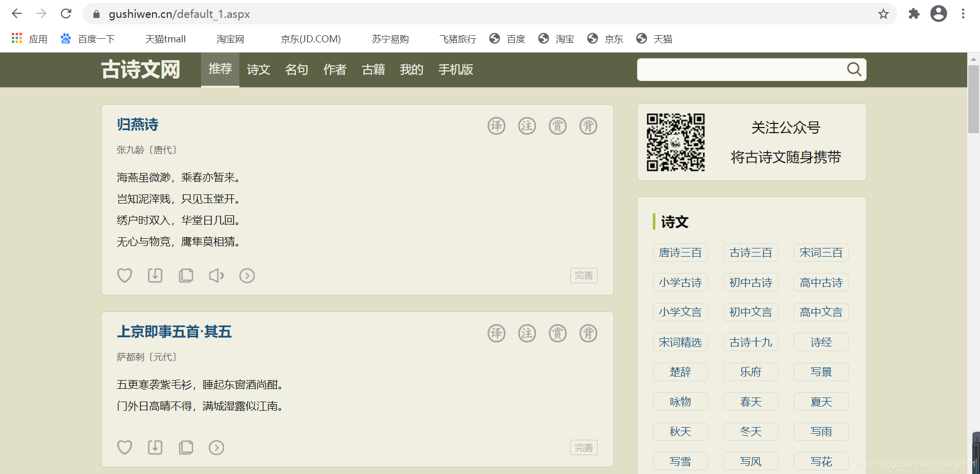
Task: Click the QR code image
Action: click(676, 142)
